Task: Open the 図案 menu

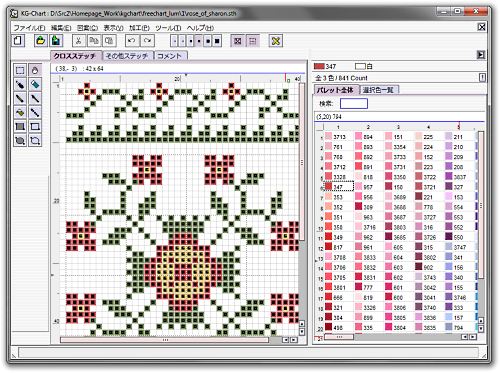Action: point(87,28)
